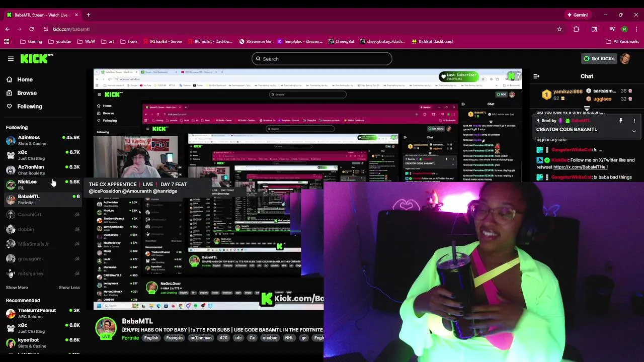The width and height of the screenshot is (644, 362).
Task: Click the BabaMTL stream video player
Action: (x=308, y=189)
